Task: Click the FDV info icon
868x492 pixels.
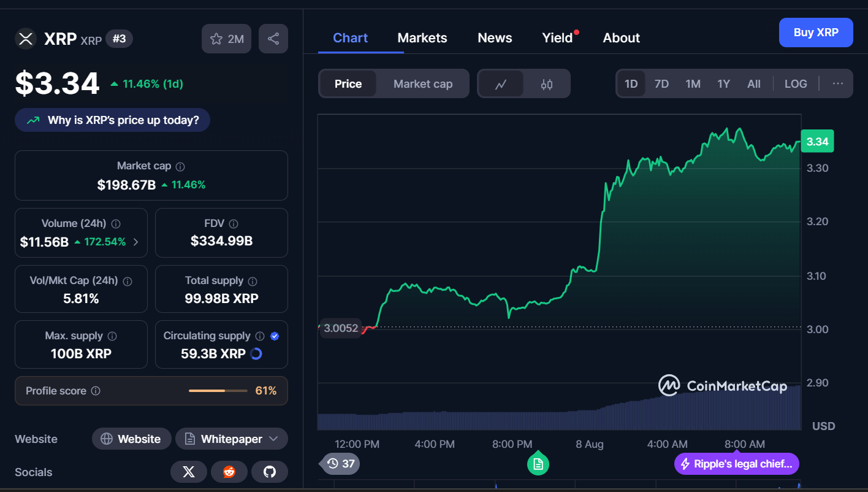Action: pos(234,224)
